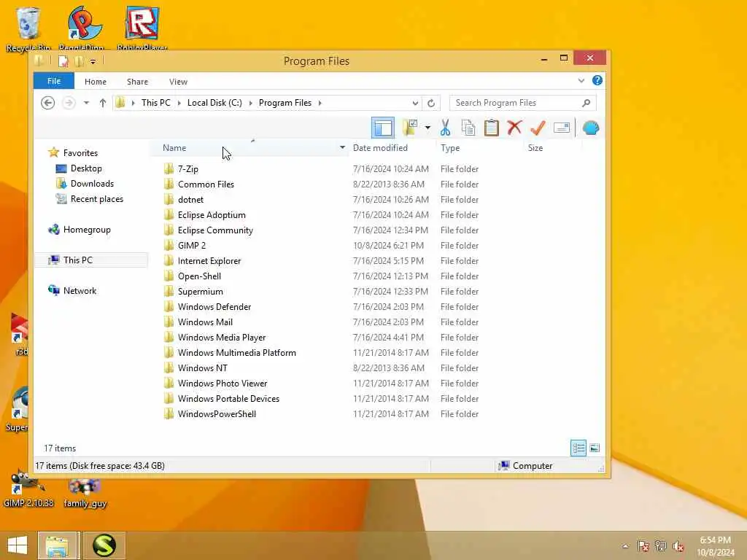Select This PC in the navigation pane
The height and width of the screenshot is (560, 747).
pos(77,260)
